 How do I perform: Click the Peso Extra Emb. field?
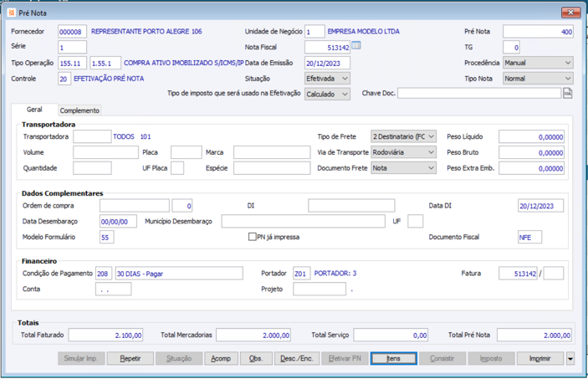[x=531, y=168]
